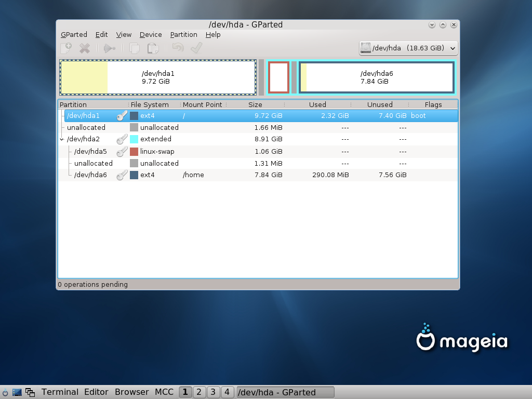Select the red swap block in disk graphic
The width and height of the screenshot is (532, 399).
[x=278, y=77]
